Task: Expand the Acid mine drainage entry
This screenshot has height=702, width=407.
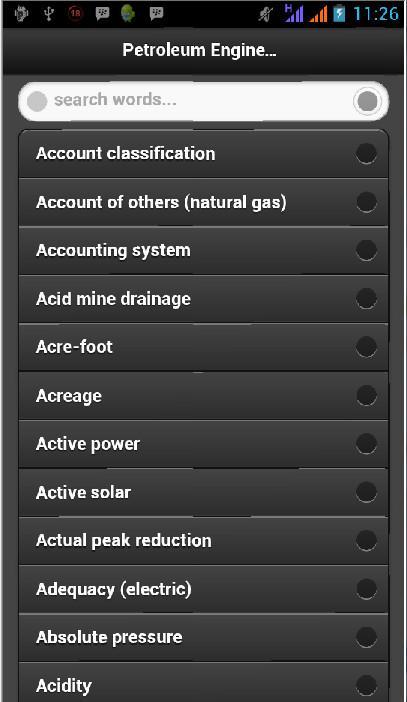Action: (x=203, y=299)
